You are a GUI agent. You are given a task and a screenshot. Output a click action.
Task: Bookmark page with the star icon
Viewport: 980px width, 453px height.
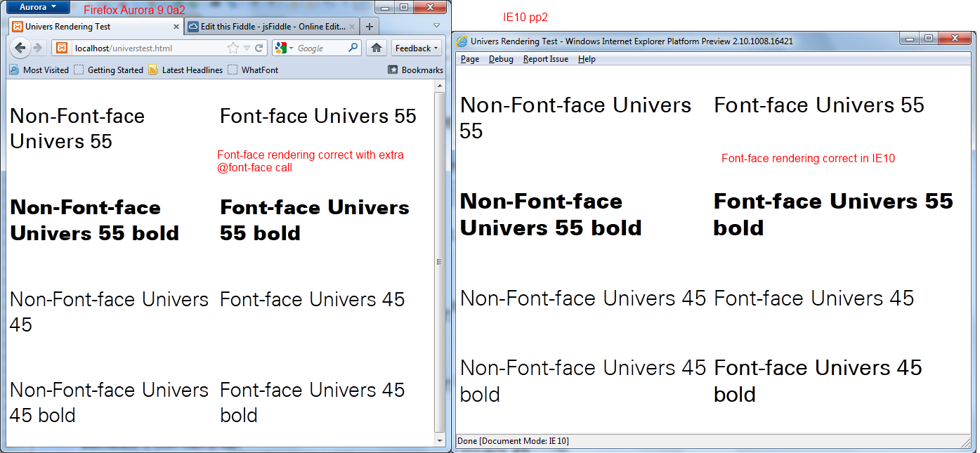click(x=233, y=48)
